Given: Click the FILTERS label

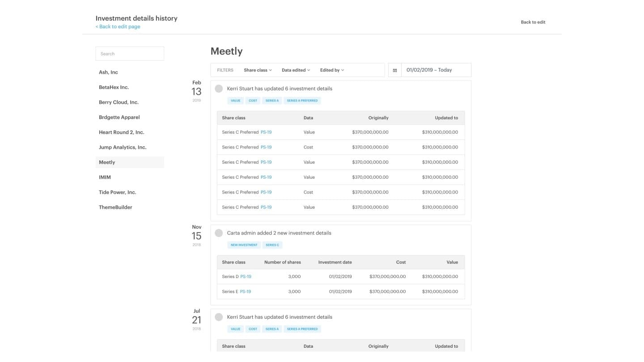Looking at the screenshot, I should tap(225, 70).
